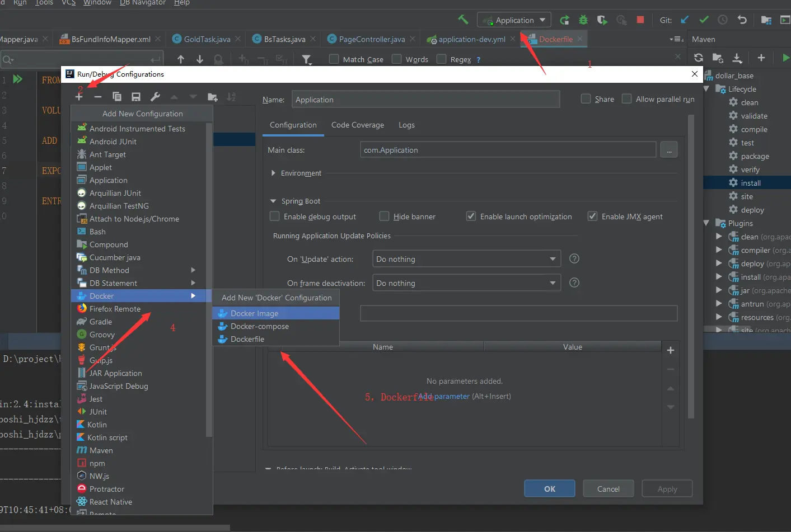Click the Cancel button
Image resolution: width=791 pixels, height=532 pixels.
point(608,489)
